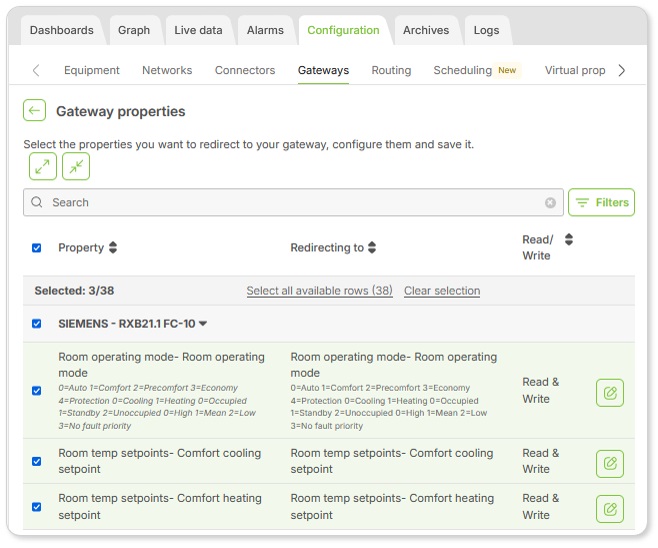Select the Configuration tab
Viewport: 658px width, 548px height.
click(x=343, y=30)
